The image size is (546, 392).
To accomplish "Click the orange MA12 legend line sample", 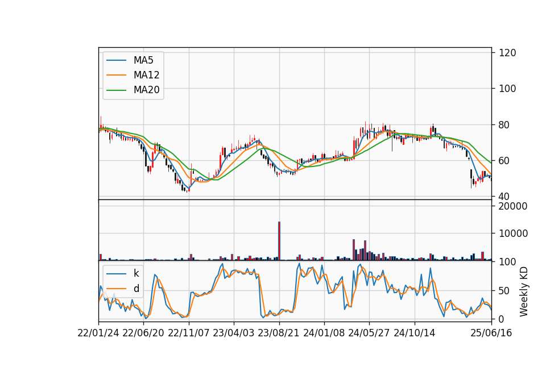I will click(116, 75).
